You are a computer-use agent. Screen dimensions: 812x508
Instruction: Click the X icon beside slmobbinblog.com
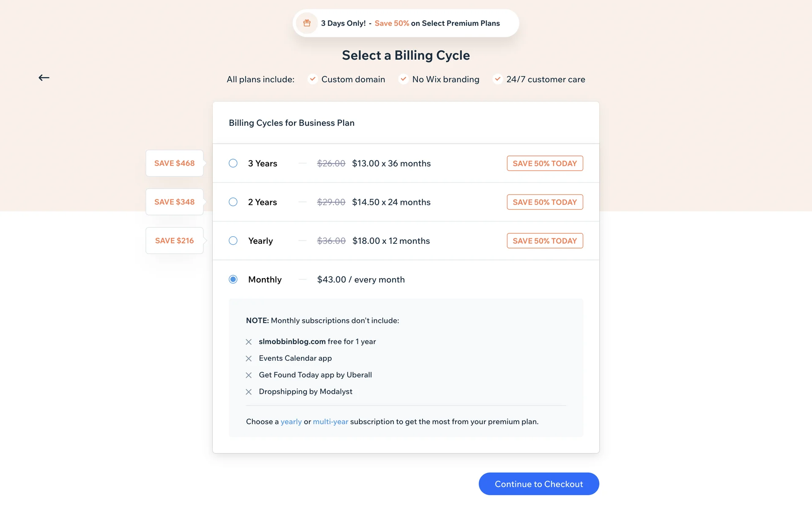coord(249,342)
